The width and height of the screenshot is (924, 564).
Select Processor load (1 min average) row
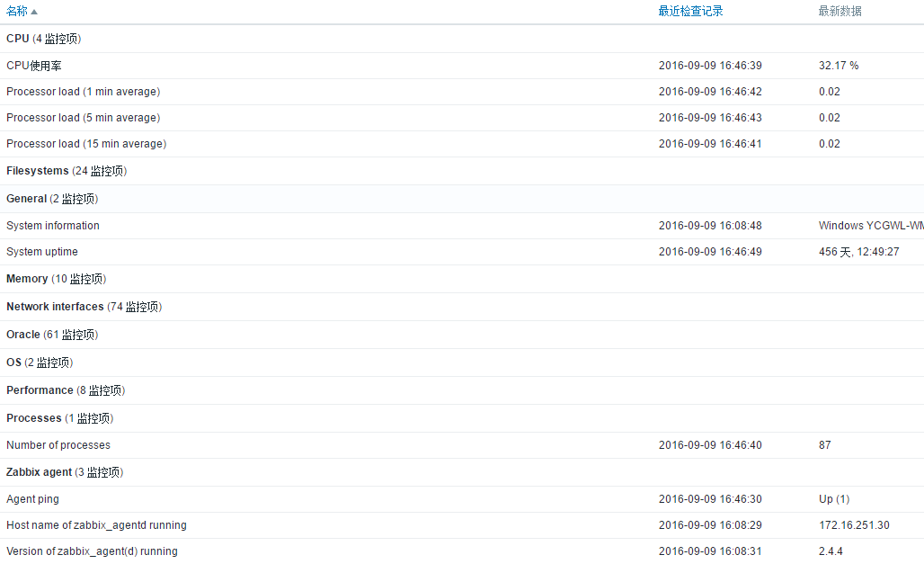click(83, 92)
